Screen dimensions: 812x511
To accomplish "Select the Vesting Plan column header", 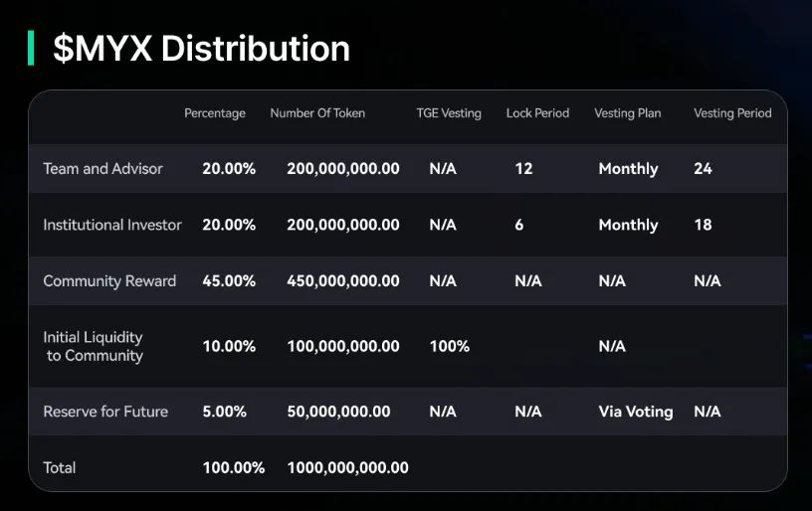I will 627,113.
